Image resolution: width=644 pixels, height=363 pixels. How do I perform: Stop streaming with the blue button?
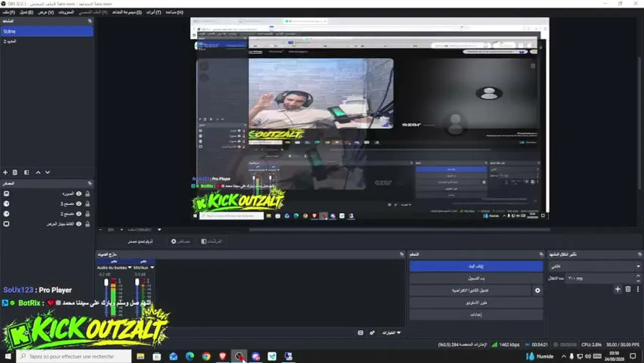[x=476, y=266]
